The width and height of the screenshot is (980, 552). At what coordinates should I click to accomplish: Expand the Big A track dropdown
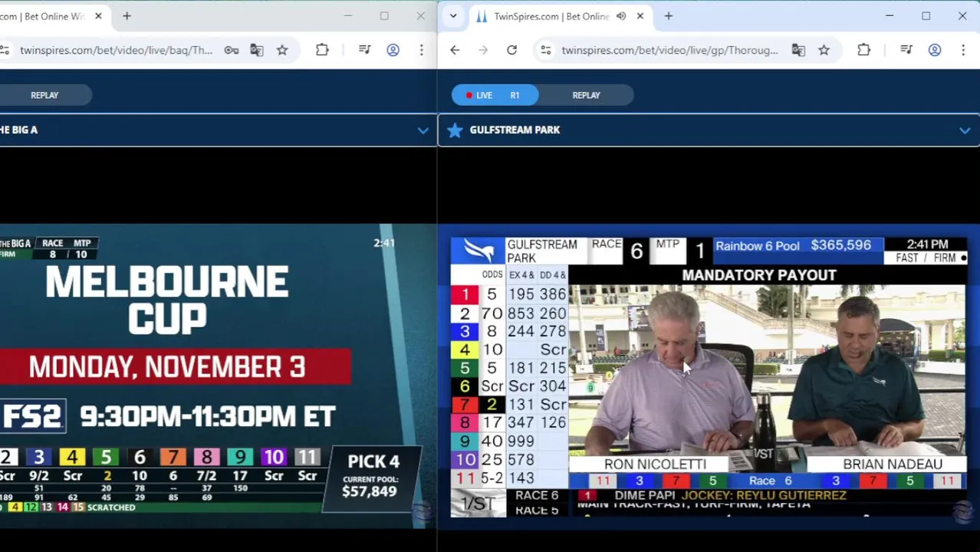(423, 130)
